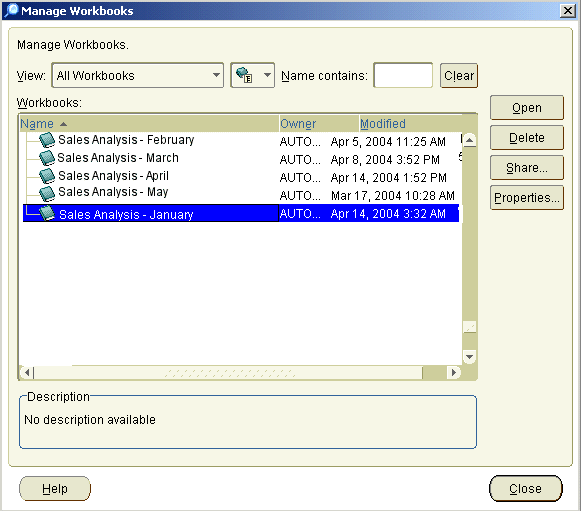The image size is (581, 511).
Task: Click the Sales Analysis - March workbook icon
Action: [x=47, y=158]
